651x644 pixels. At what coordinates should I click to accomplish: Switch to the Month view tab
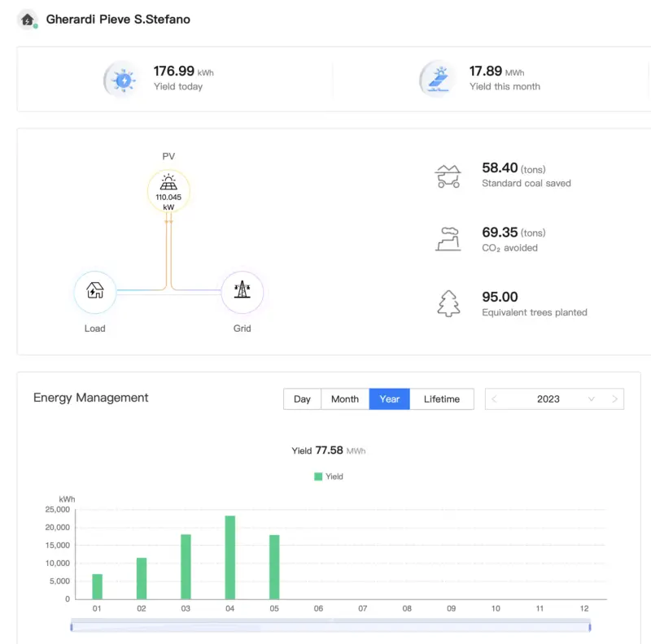(344, 399)
